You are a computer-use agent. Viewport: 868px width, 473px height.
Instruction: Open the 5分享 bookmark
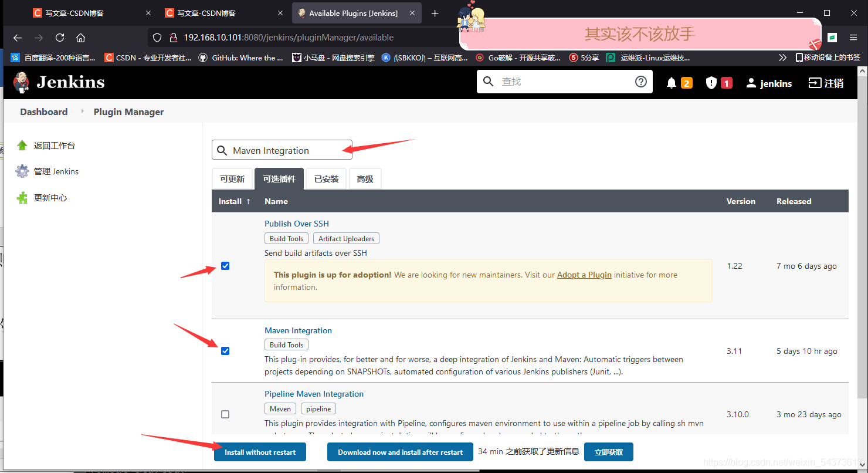click(x=584, y=58)
